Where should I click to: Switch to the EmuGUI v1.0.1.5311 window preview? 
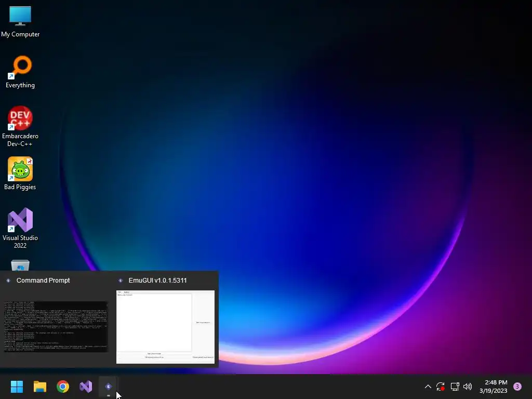click(x=165, y=327)
